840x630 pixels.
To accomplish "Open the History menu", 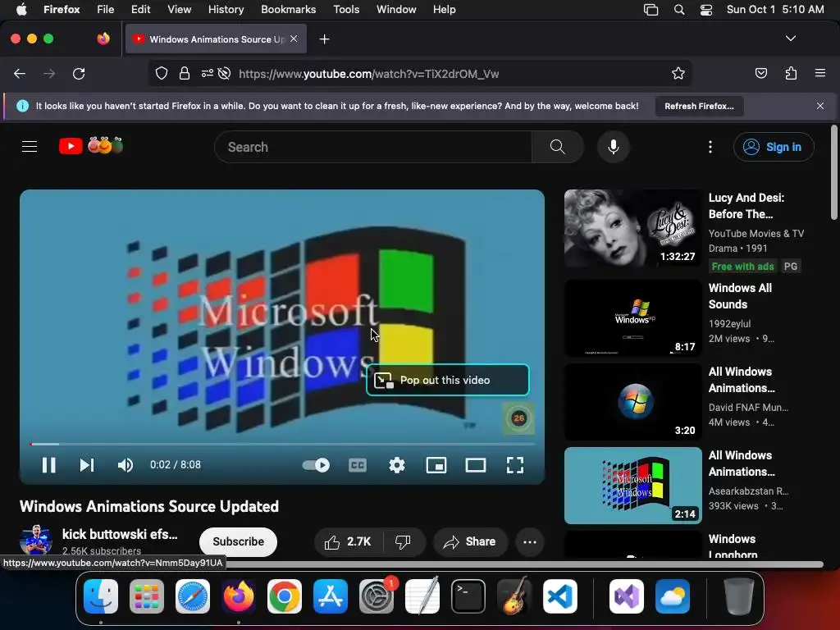I will coord(226,9).
